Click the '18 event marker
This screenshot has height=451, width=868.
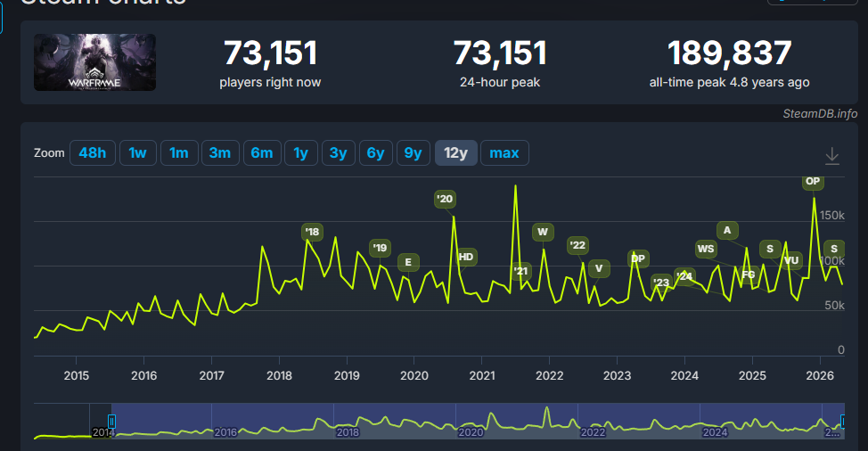pyautogui.click(x=312, y=232)
